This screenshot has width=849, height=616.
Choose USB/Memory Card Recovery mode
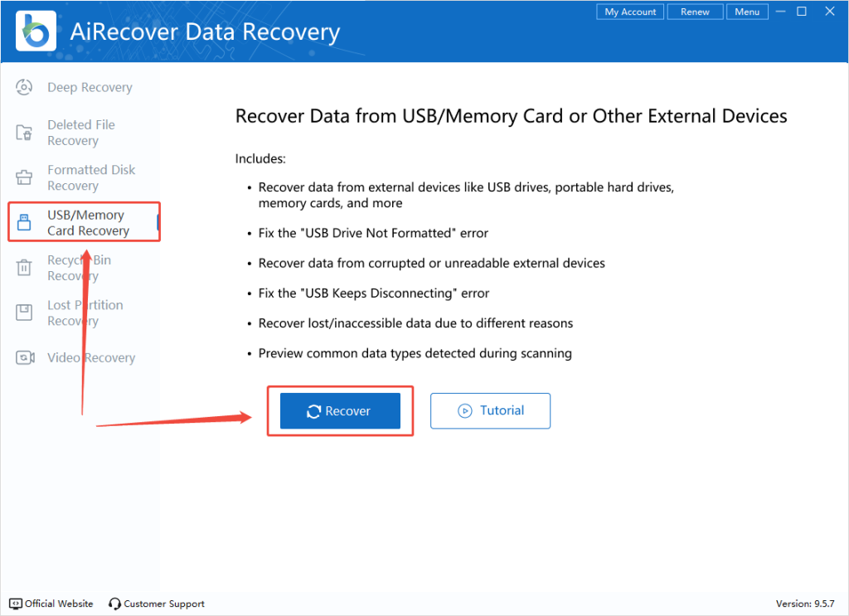point(83,221)
